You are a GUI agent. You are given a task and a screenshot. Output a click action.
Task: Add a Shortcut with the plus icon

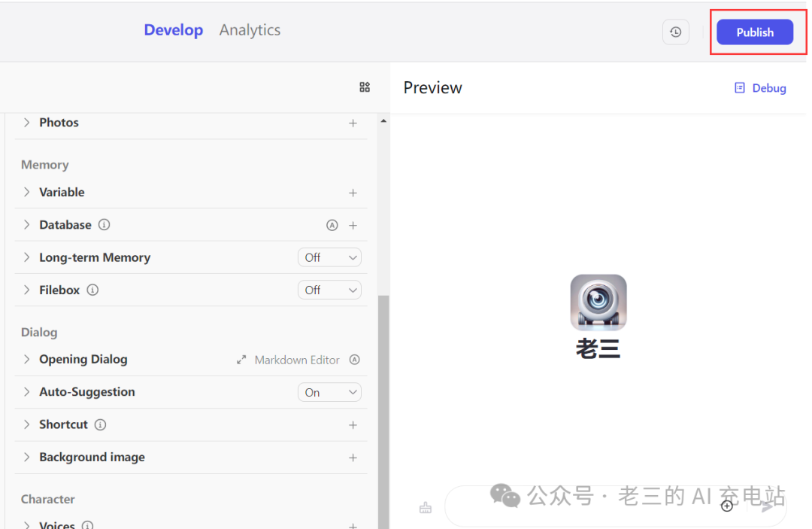[x=353, y=425]
